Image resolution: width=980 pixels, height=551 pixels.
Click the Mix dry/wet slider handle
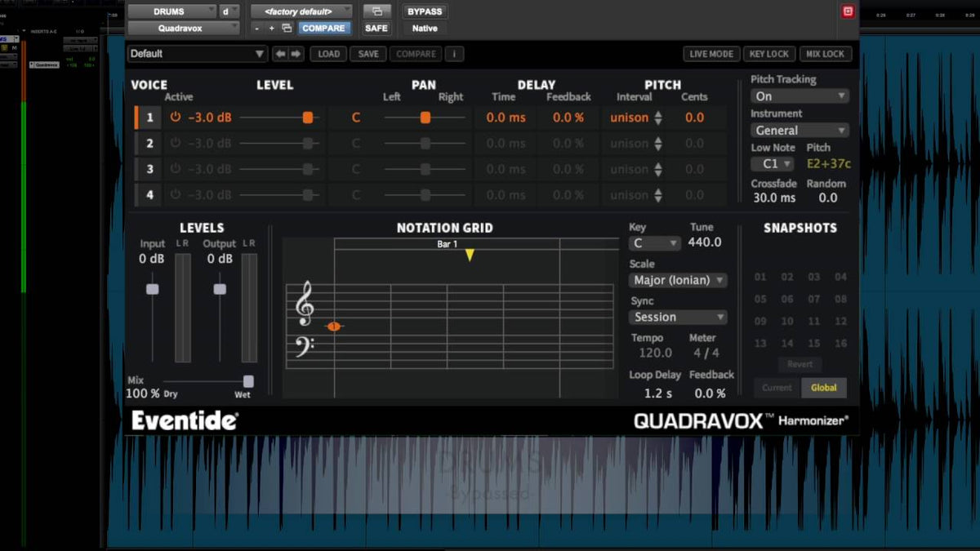[x=248, y=381]
